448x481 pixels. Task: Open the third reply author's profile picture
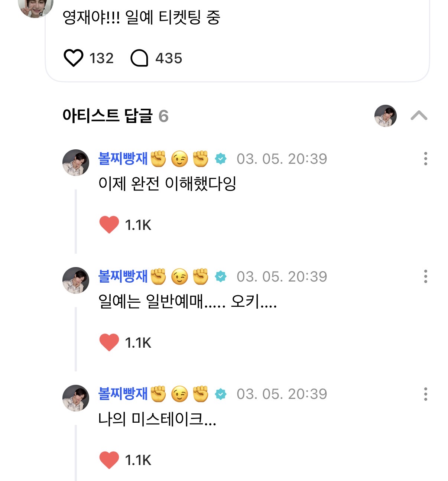pos(76,398)
